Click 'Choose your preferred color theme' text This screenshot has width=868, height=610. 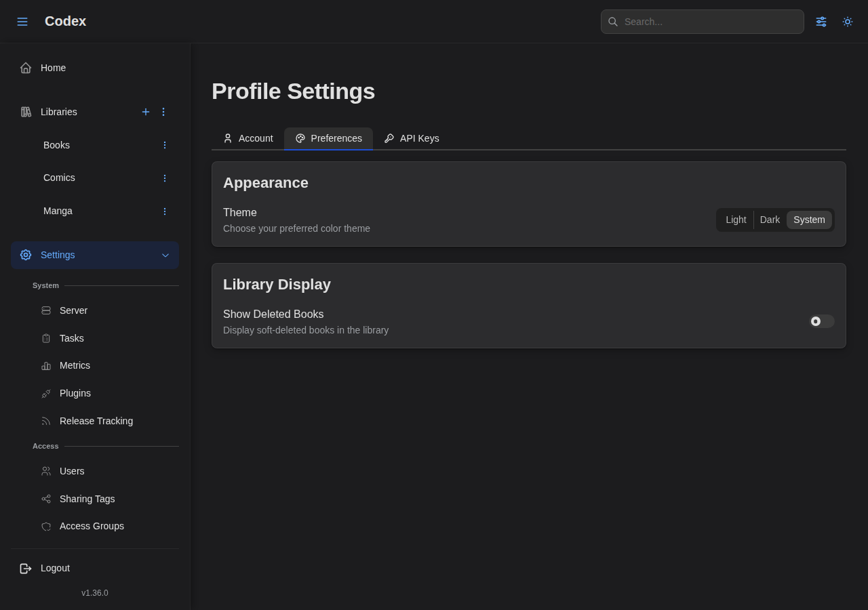point(296,228)
